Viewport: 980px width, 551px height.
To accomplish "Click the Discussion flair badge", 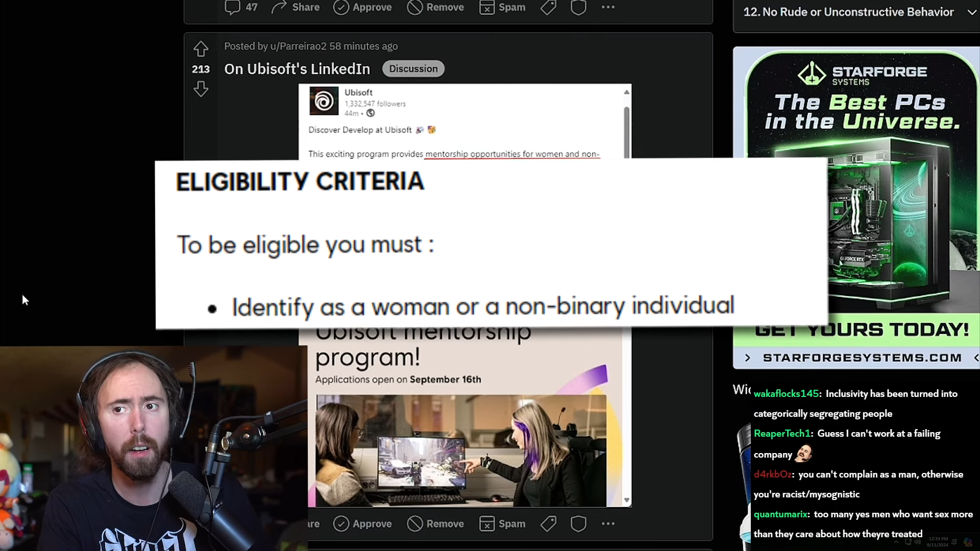I will [413, 69].
